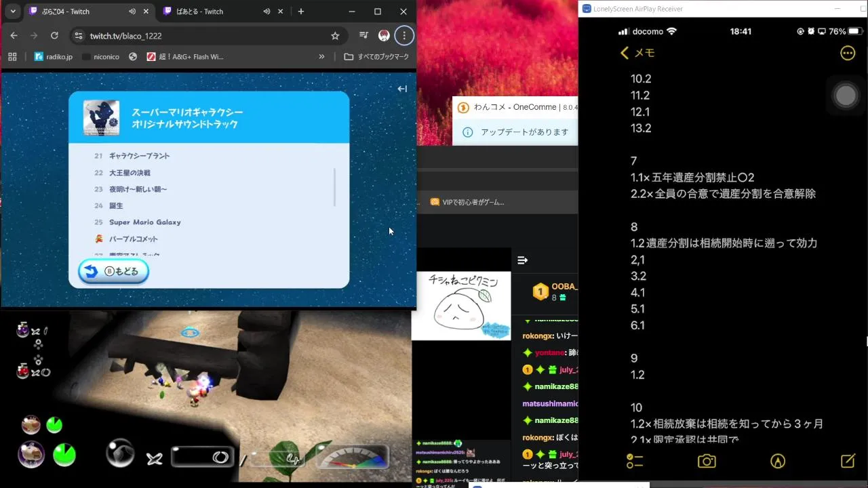Click the green Olimar health circle
868x488 pixels.
(64, 454)
